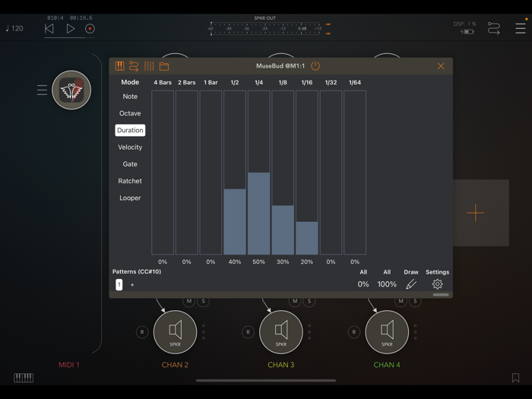Select Duration mode
The width and height of the screenshot is (532, 399).
(130, 130)
